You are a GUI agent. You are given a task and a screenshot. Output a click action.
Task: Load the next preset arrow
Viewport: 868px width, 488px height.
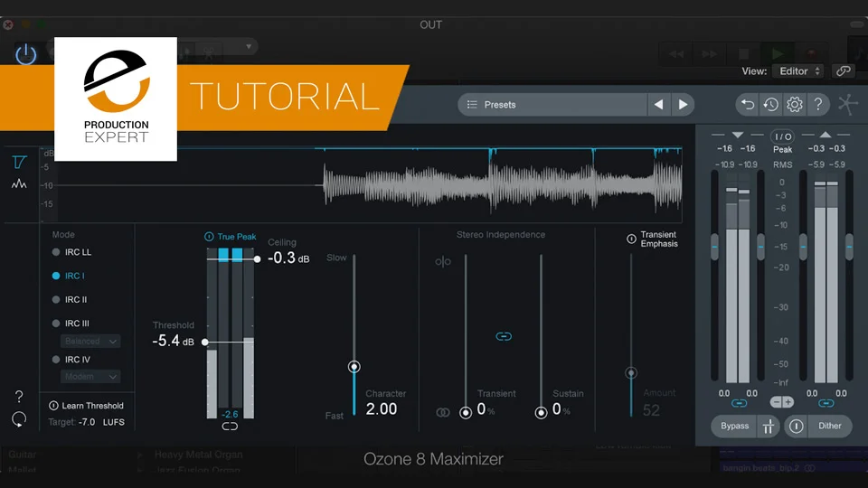[x=684, y=105]
